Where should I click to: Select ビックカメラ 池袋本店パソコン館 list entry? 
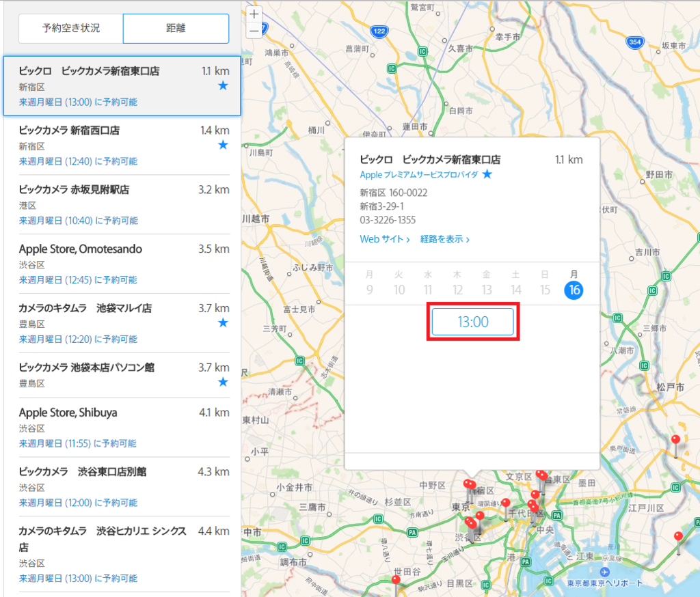point(124,376)
